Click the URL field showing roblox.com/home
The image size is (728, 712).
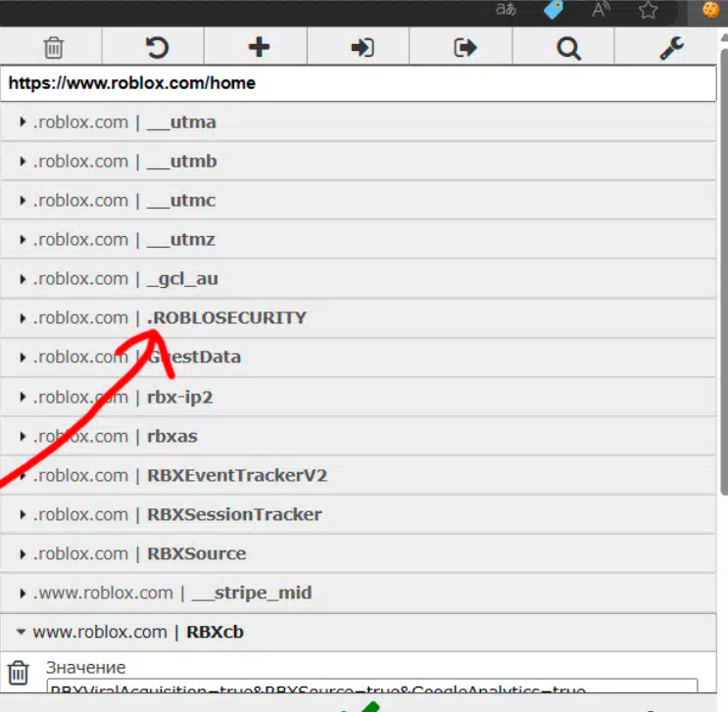click(358, 83)
